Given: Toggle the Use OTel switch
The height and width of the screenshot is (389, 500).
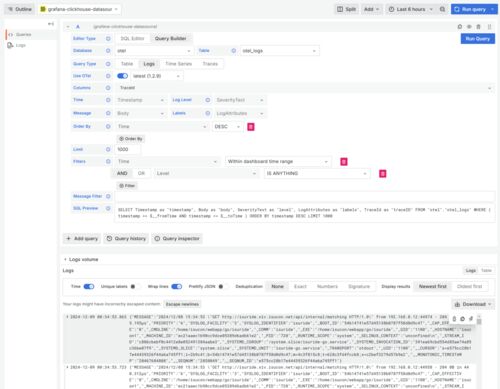Looking at the screenshot, I should pos(123,76).
